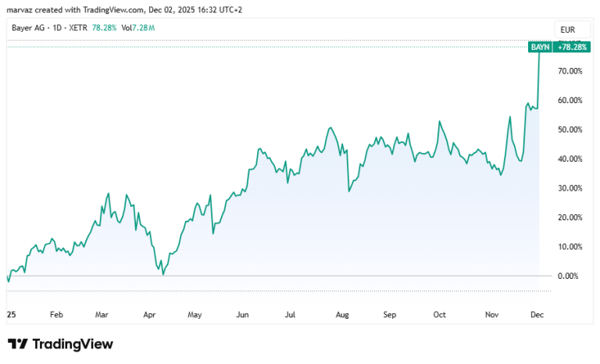600x364 pixels.
Task: Click the Vol 7.28 M indicator
Action: point(138,28)
